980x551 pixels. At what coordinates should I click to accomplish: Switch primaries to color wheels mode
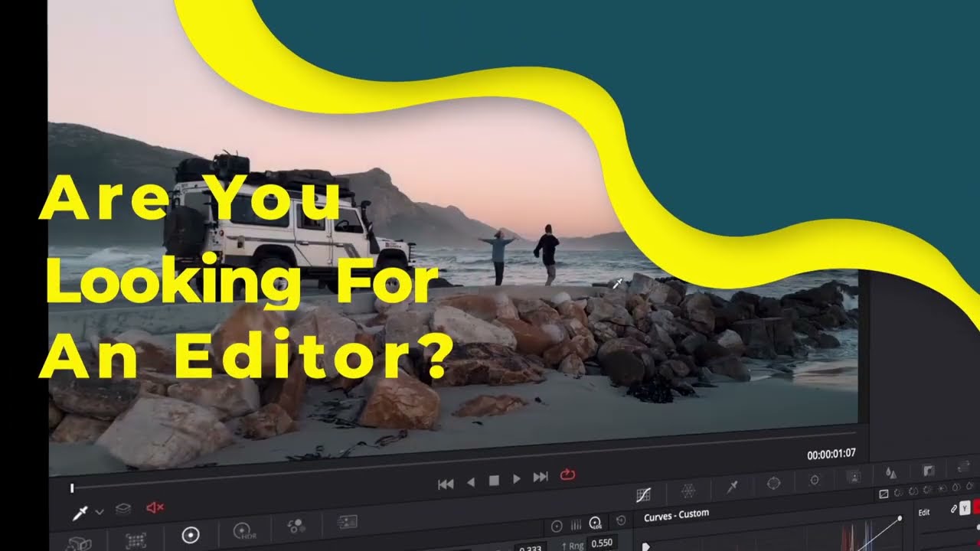[x=557, y=527]
